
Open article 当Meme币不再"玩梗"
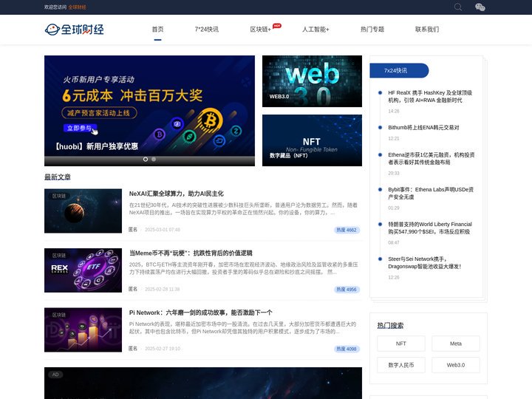(x=191, y=253)
